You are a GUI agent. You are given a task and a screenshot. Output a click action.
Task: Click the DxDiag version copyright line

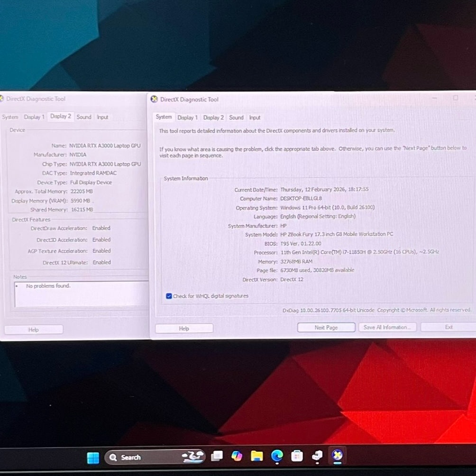[377, 310]
